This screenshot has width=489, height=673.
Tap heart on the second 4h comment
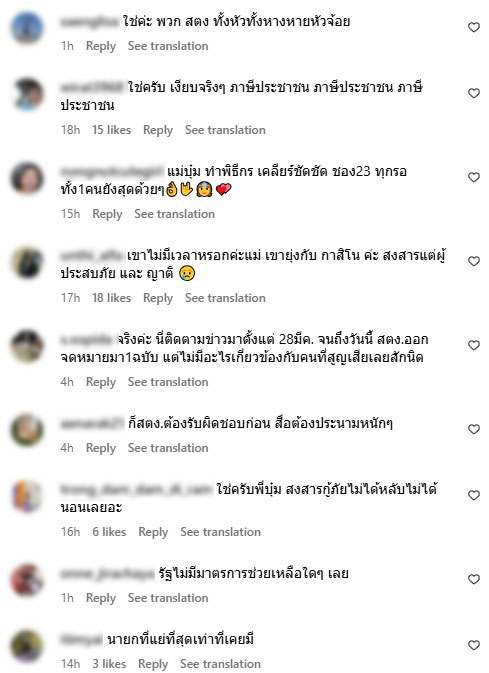click(x=474, y=429)
